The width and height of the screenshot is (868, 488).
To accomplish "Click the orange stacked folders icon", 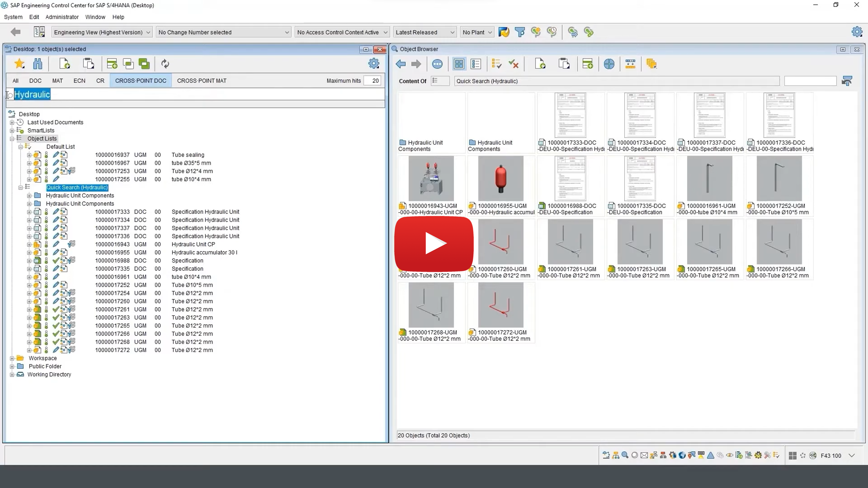I will [651, 64].
